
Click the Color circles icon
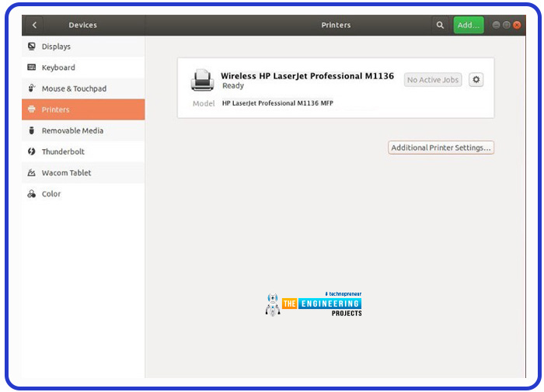tap(32, 194)
